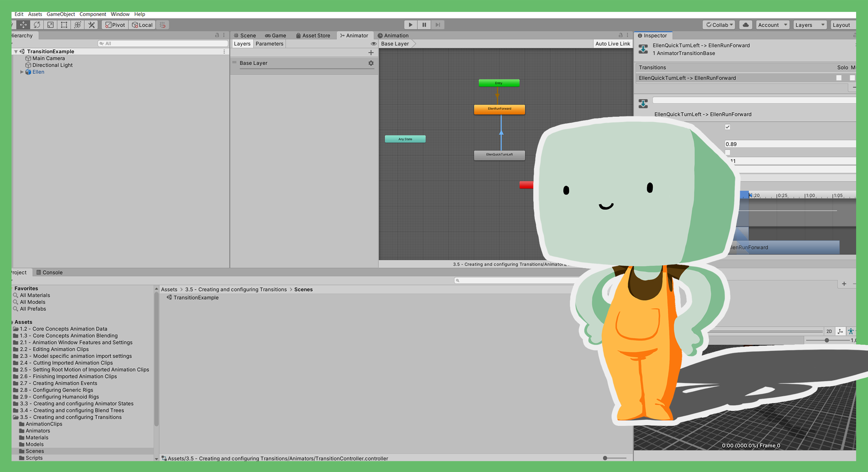Enable the transition checkbox in the Inspector

(728, 127)
